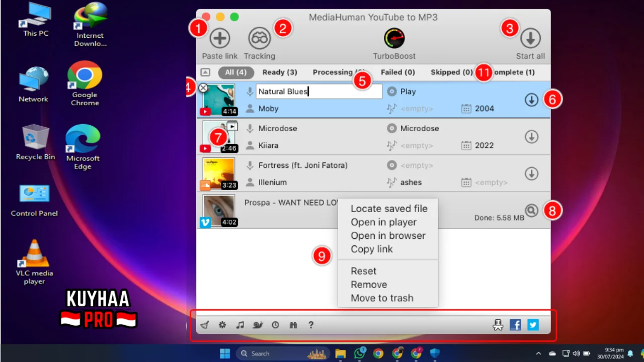This screenshot has height=362, width=644.
Task: Click the year 2022
Action: 485,145
